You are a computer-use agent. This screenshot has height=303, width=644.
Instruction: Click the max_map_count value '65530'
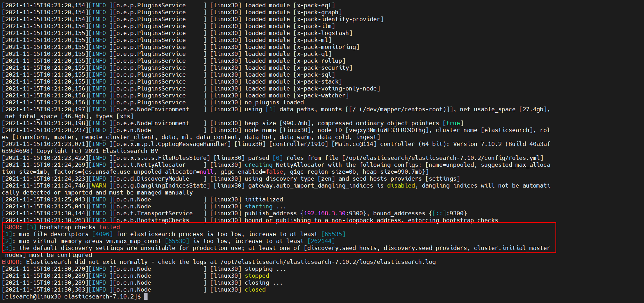click(177, 241)
